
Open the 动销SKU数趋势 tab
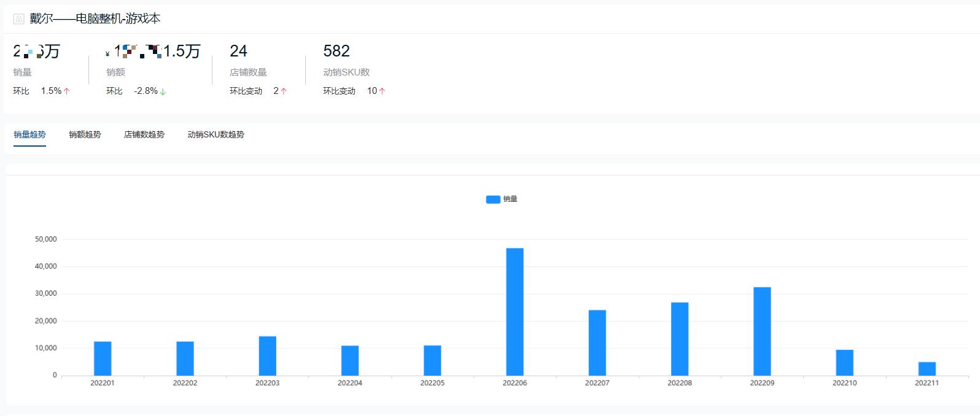pos(216,134)
